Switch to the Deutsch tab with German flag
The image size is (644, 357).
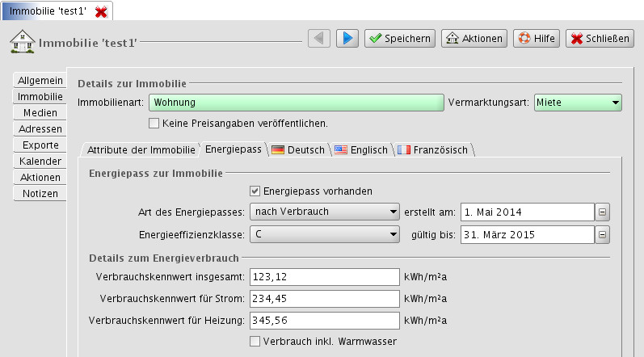[298, 150]
